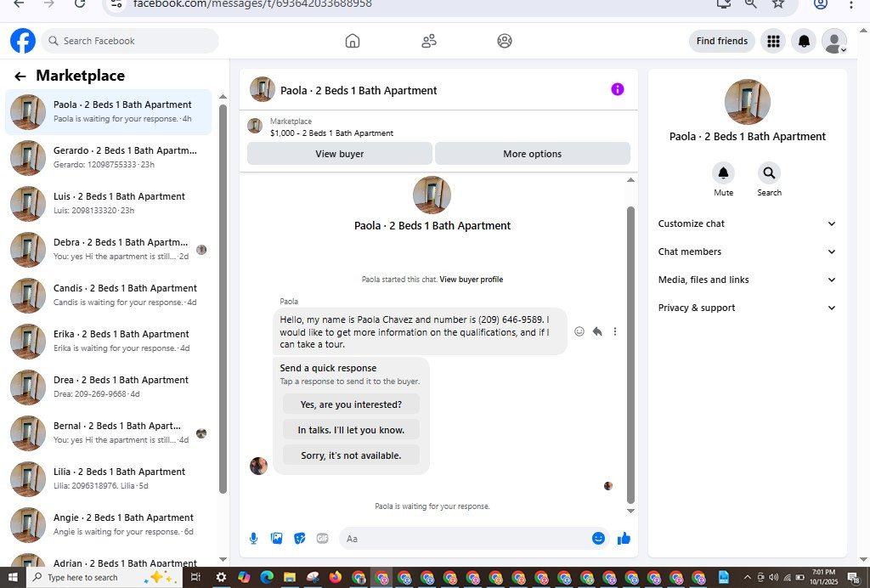Open Gerardo conversation in list
The image size is (870, 588).
(108, 158)
